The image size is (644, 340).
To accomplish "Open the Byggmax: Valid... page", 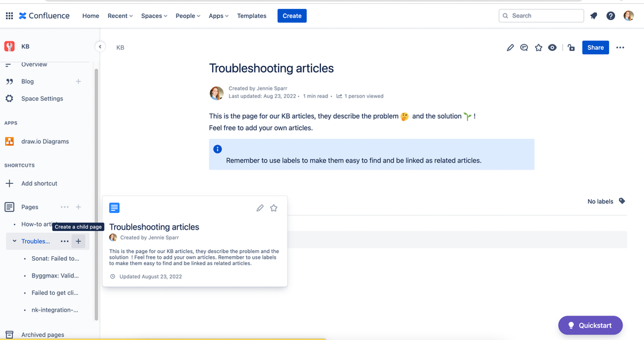I will (x=55, y=275).
